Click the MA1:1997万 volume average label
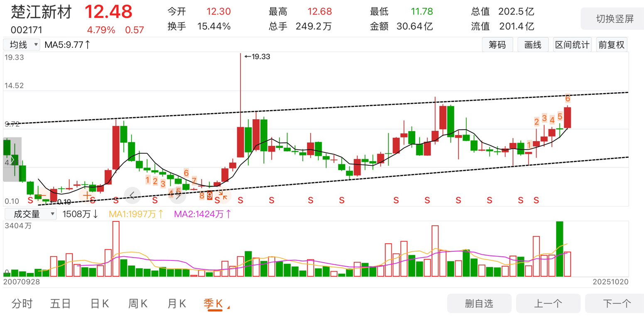This screenshot has width=644, height=319. point(136,214)
